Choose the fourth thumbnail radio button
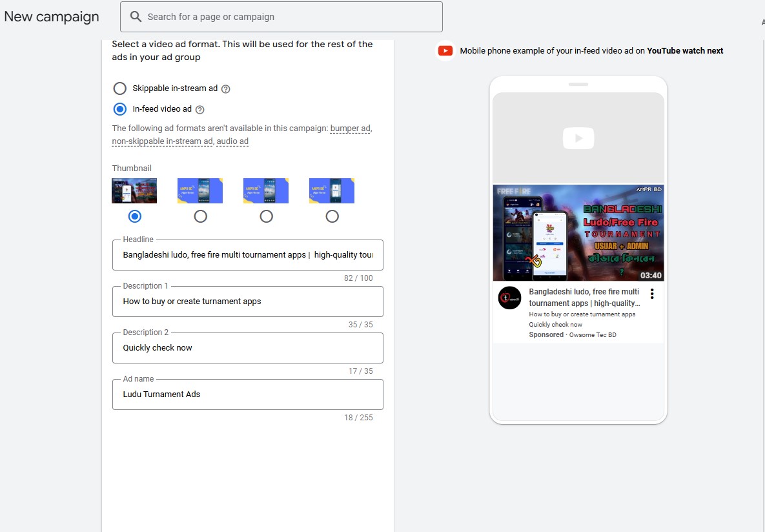 pyautogui.click(x=332, y=216)
